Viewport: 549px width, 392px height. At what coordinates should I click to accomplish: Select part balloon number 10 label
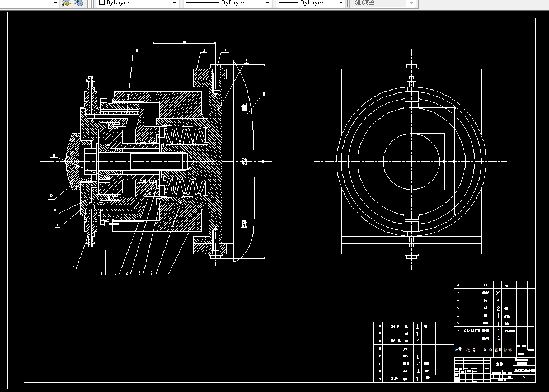pyautogui.click(x=51, y=196)
